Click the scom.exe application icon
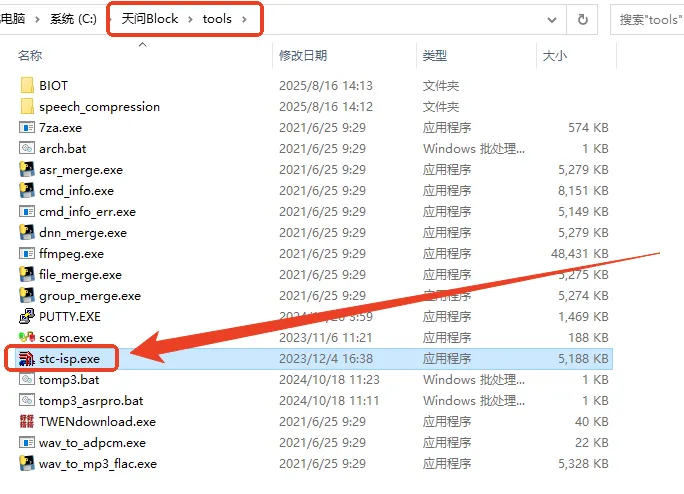684x494 pixels. coord(27,338)
